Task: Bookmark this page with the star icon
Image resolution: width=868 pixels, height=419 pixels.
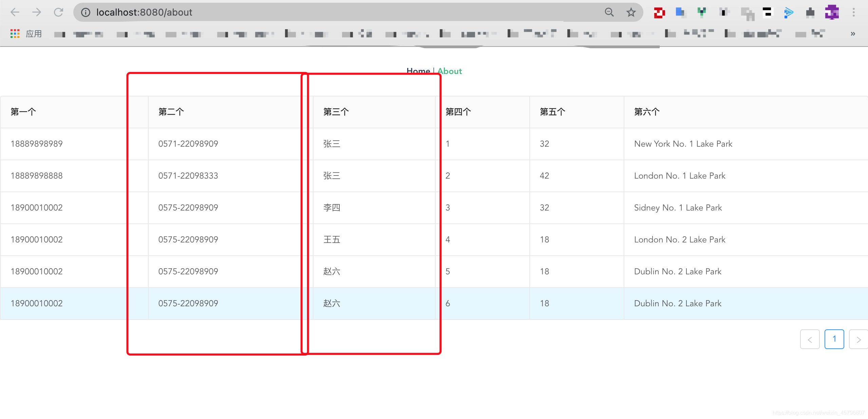Action: pyautogui.click(x=631, y=13)
